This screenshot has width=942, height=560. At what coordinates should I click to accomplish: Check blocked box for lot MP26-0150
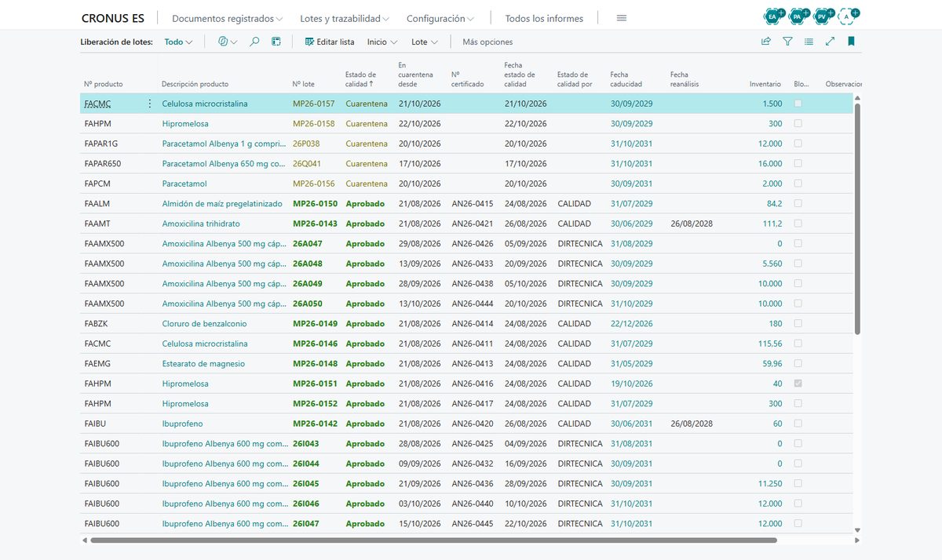pos(798,204)
